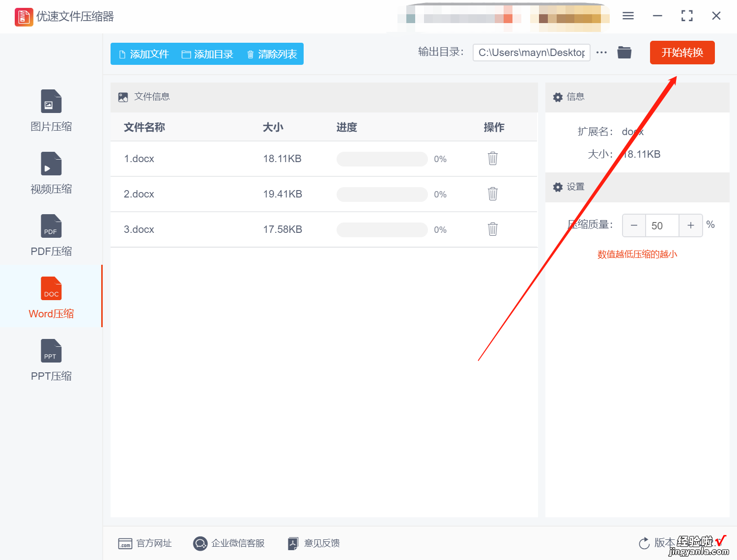Image resolution: width=737 pixels, height=560 pixels.
Task: Open the 官方网址 official website link
Action: (145, 543)
